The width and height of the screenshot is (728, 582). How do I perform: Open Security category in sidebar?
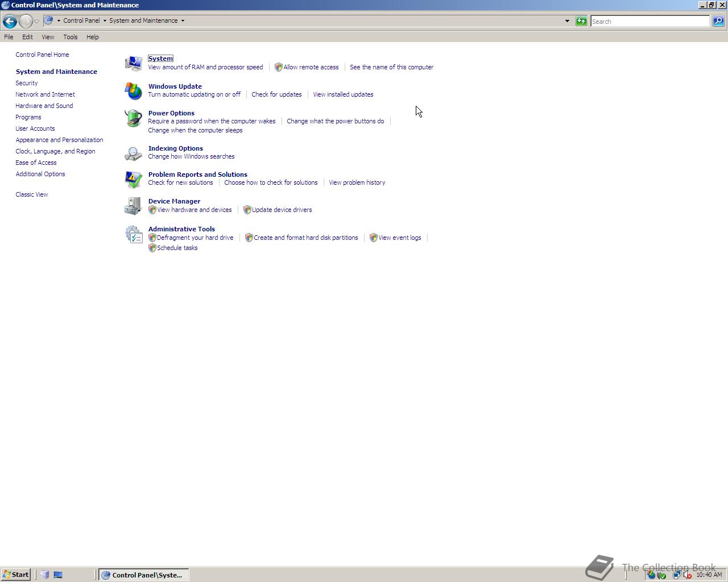(27, 83)
